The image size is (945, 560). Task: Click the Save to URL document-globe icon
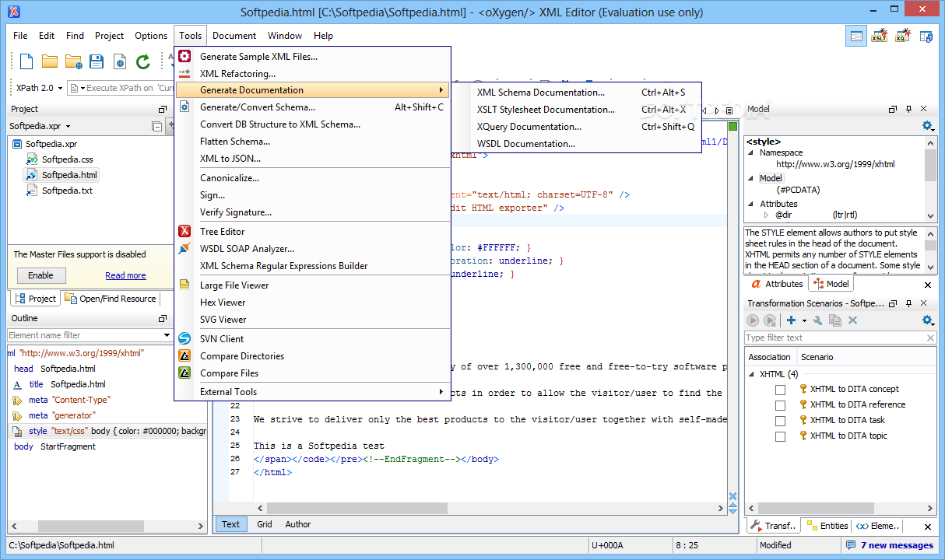tap(120, 61)
